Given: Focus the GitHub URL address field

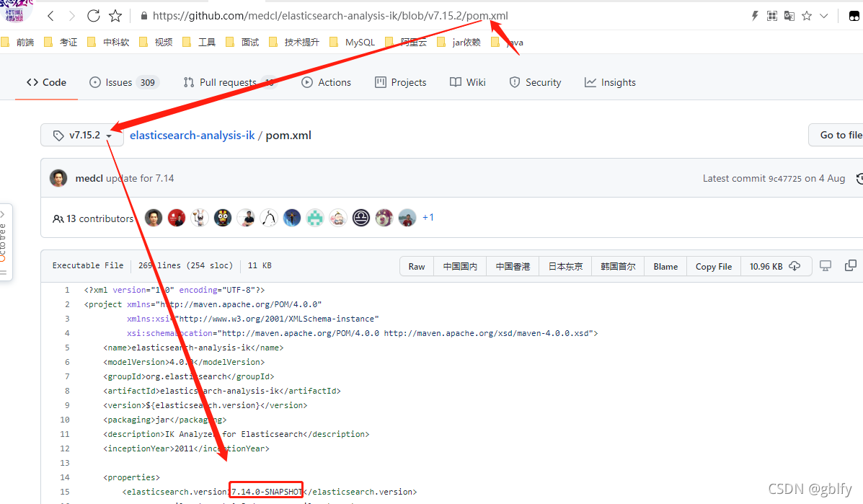Looking at the screenshot, I should point(330,16).
